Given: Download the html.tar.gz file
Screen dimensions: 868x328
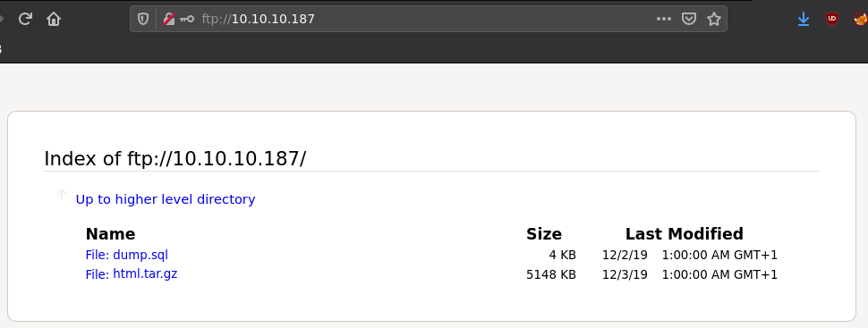Looking at the screenshot, I should [132, 273].
